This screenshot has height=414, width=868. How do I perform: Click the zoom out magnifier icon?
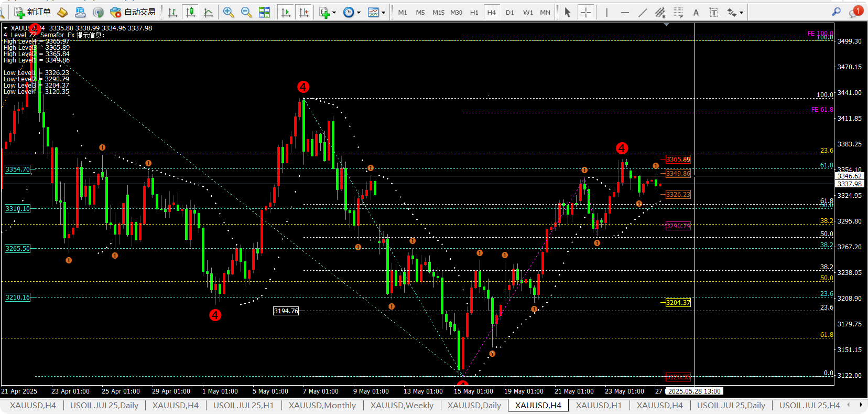point(246,12)
